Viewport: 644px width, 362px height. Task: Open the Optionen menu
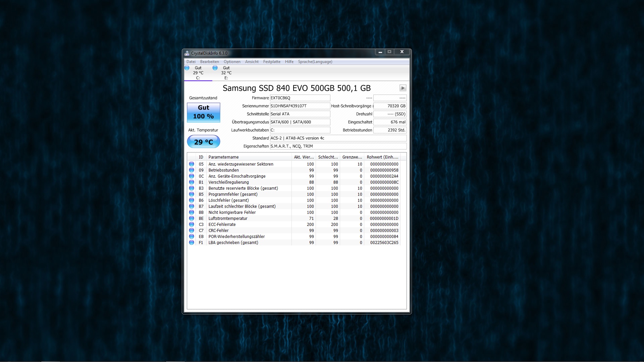coord(232,62)
